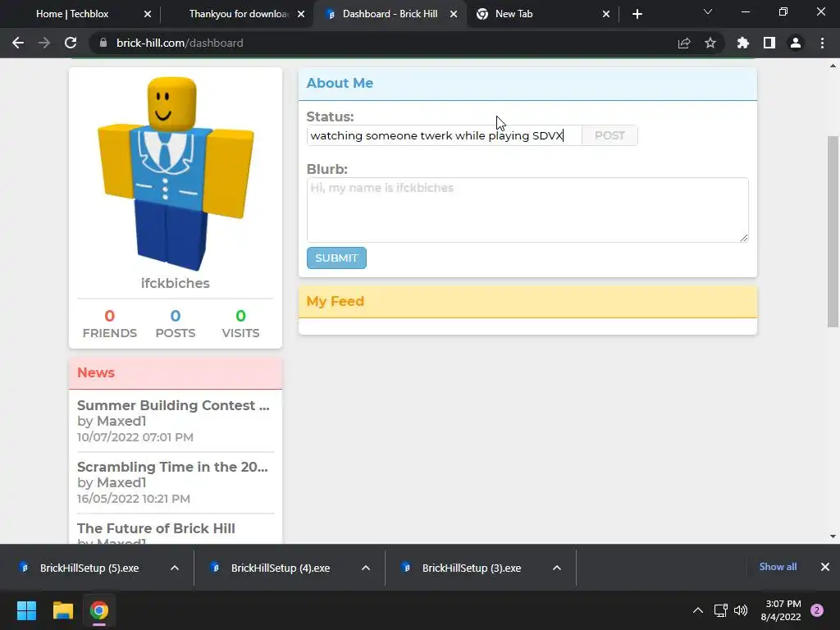Open notifications badge showing 2
The image size is (840, 630).
[x=817, y=610]
